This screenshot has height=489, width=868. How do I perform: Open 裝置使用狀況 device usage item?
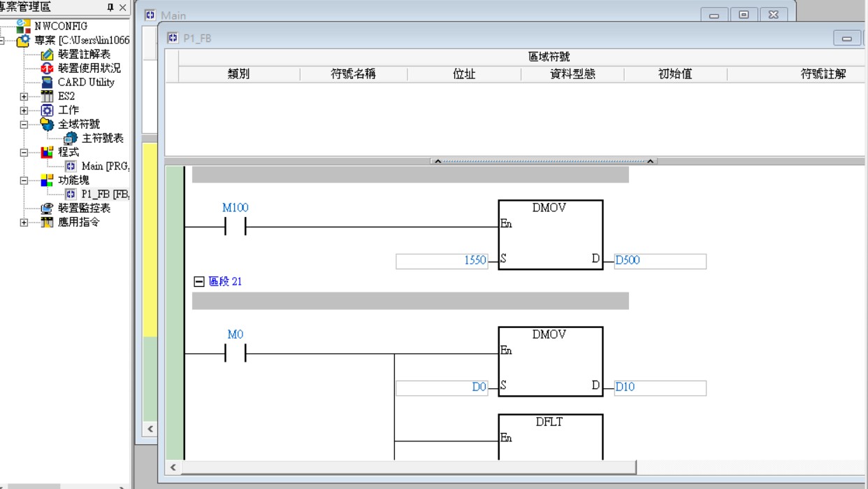point(88,68)
